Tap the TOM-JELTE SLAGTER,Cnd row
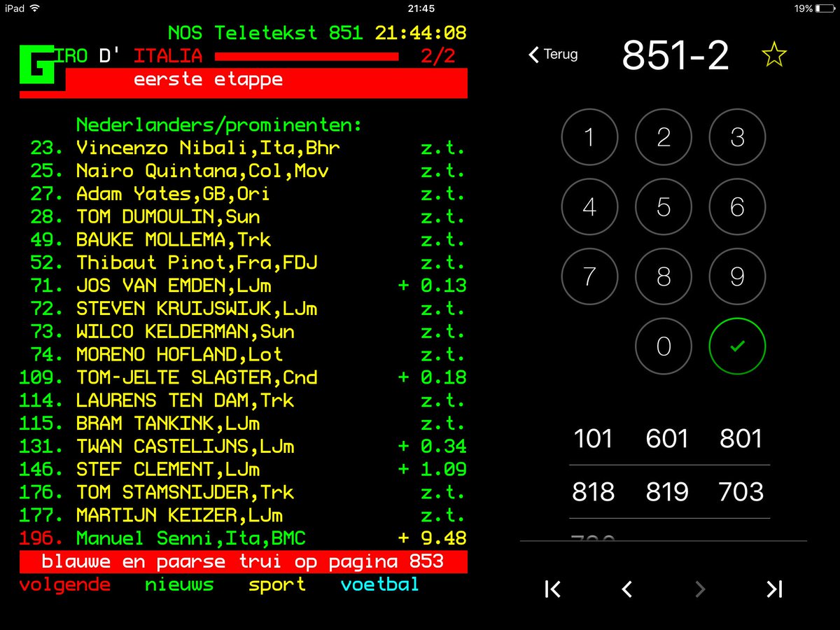 pos(243,377)
